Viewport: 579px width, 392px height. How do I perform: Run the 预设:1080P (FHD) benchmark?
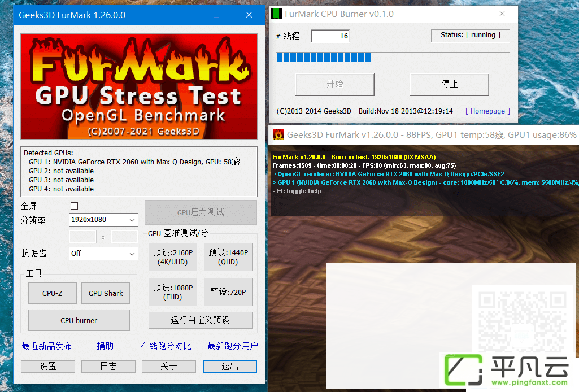(x=173, y=292)
